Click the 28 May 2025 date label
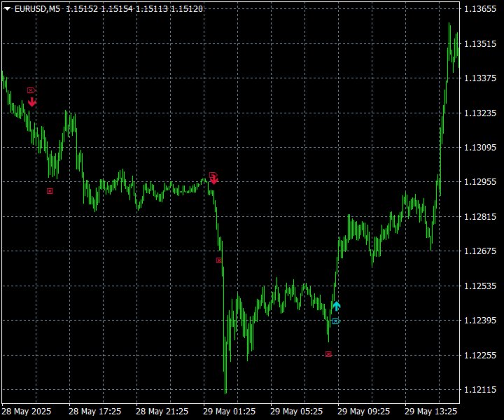This screenshot has width=504, height=420. pos(27,412)
